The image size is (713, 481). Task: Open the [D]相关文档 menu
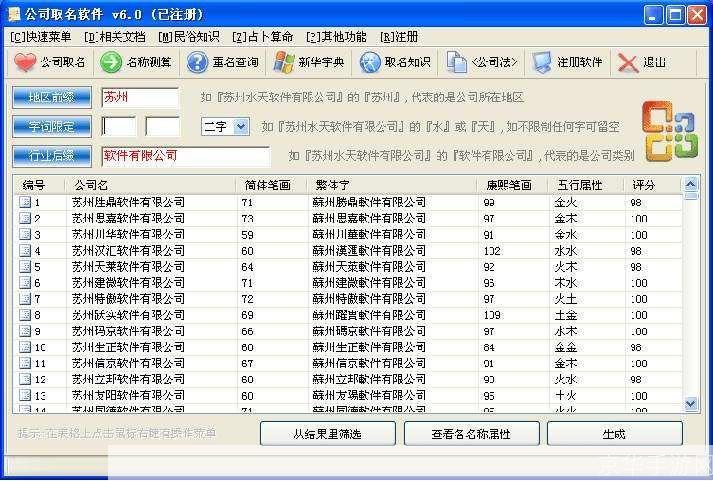[x=115, y=37]
